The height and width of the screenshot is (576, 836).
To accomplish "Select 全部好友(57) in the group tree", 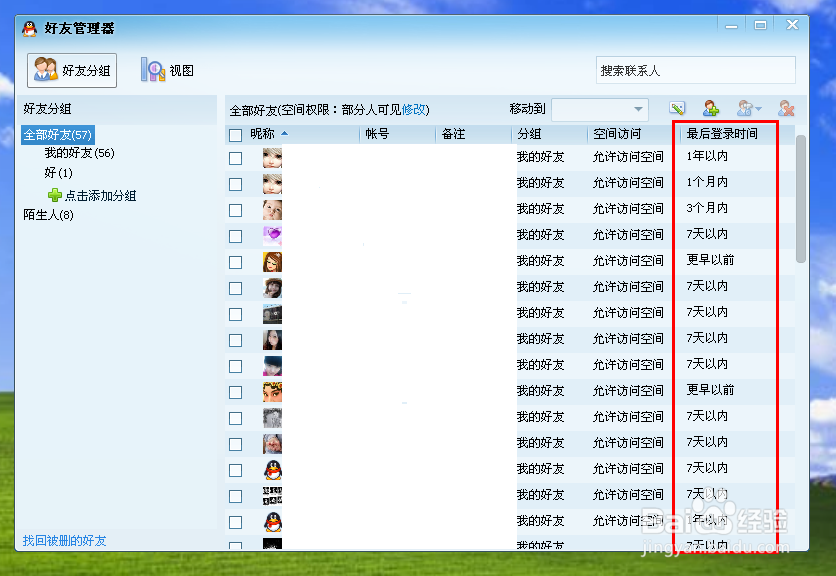I will [x=58, y=134].
